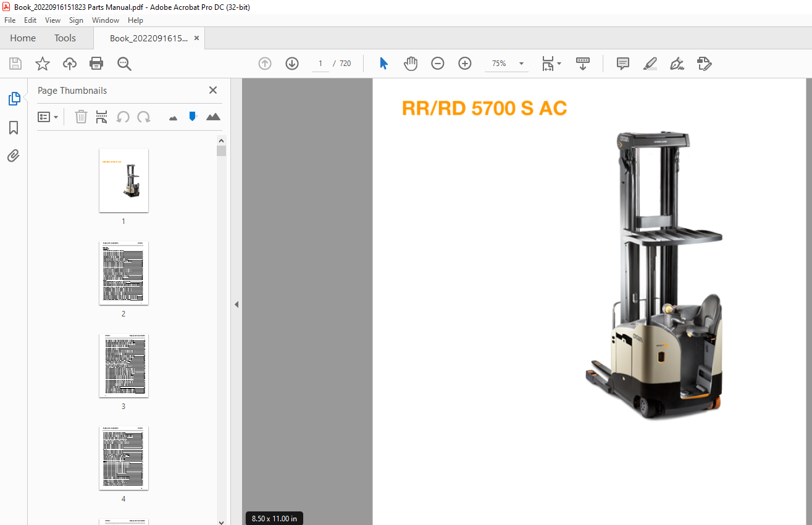Click the Stamp tool in toolbar
Screen dimensions: 812x525
point(705,64)
